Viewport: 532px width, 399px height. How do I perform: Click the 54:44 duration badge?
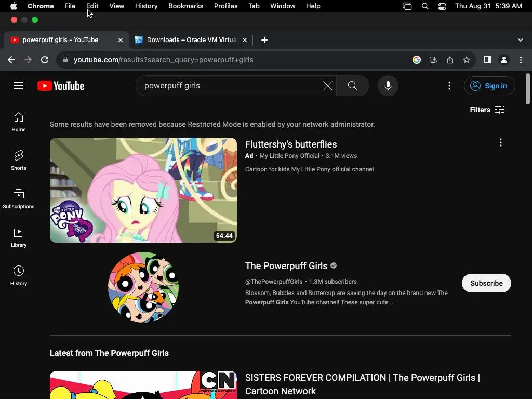(x=224, y=236)
